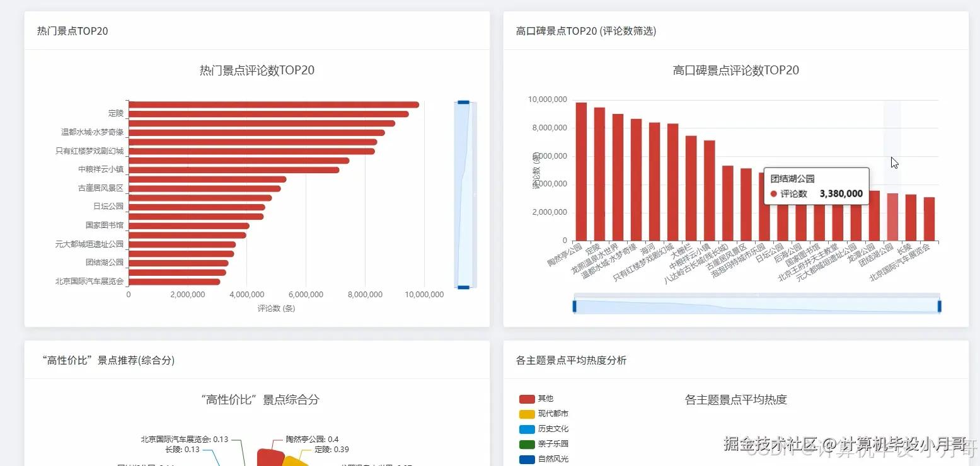980x466 pixels.
Task: Click bottom handle of vertical zoom slider
Action: click(463, 287)
